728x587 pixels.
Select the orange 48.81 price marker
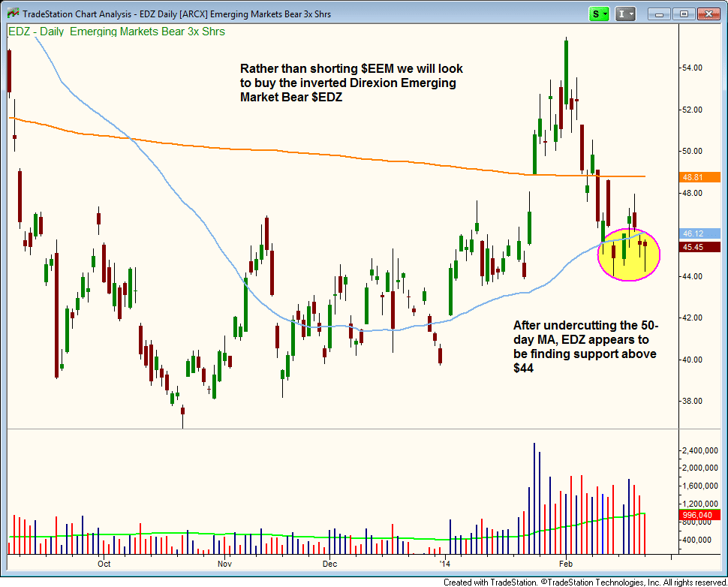(692, 176)
